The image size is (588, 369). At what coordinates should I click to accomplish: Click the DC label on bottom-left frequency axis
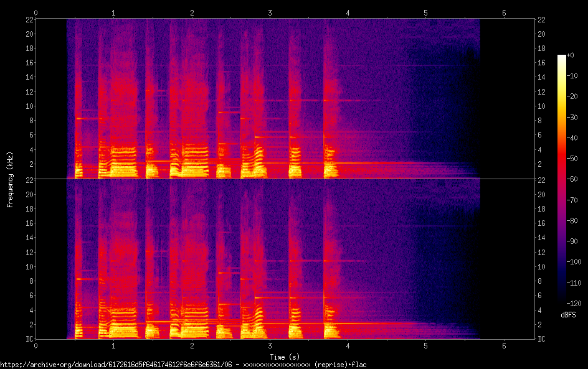point(29,339)
